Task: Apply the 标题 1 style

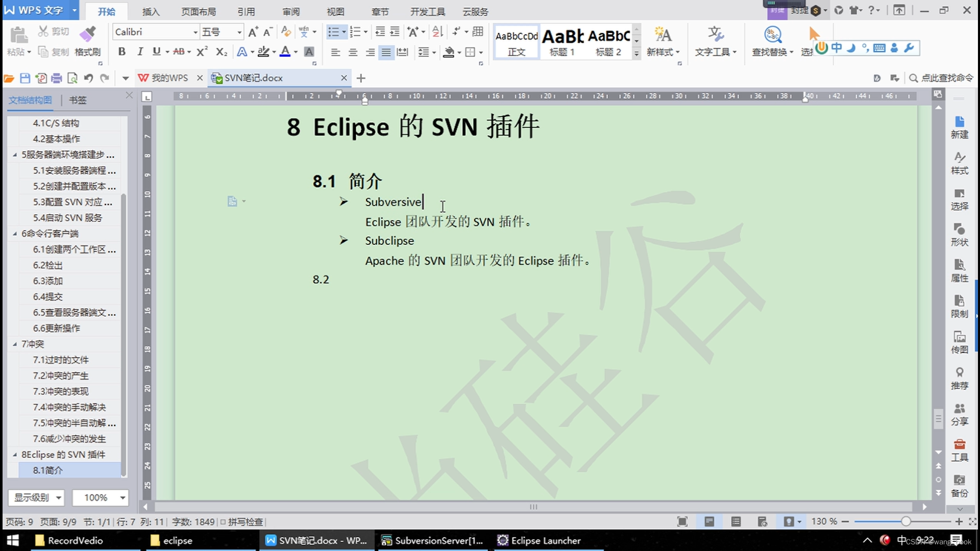Action: 562,41
